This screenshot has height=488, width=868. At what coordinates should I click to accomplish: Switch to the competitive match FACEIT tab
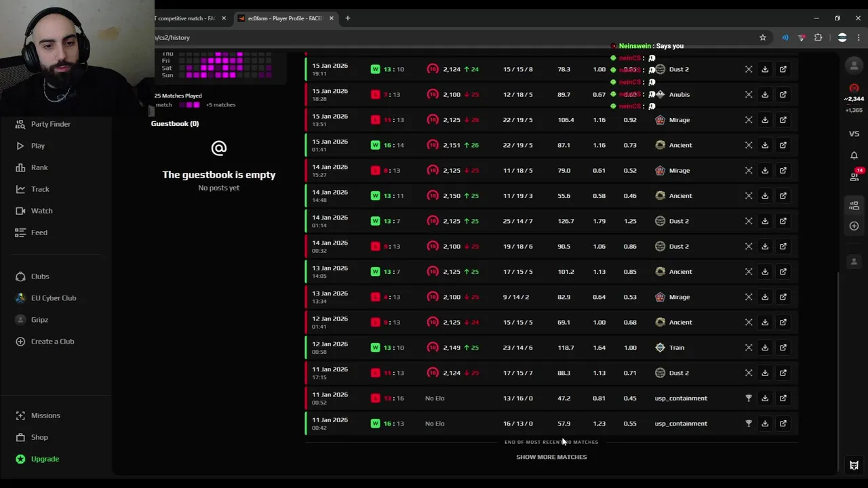click(186, 18)
